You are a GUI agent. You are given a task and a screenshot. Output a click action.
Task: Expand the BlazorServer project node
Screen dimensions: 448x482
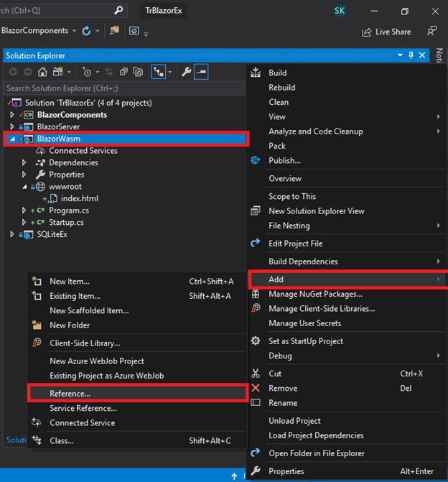(12, 126)
